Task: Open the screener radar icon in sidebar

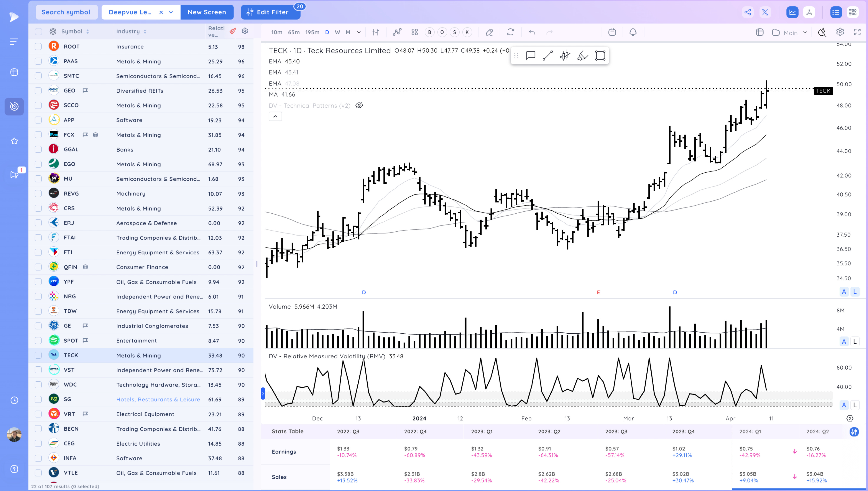Action: click(14, 107)
